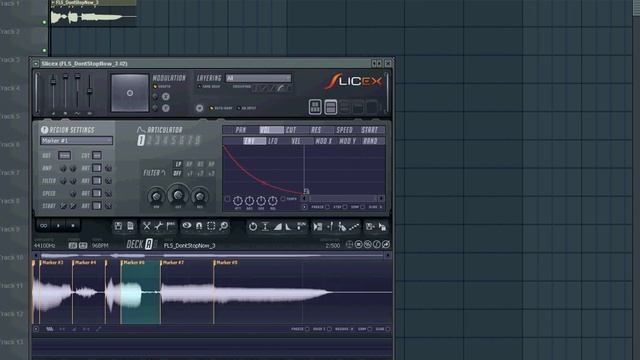The image size is (640, 360).
Task: Toggle the Layering option under the label
Action: [199, 87]
